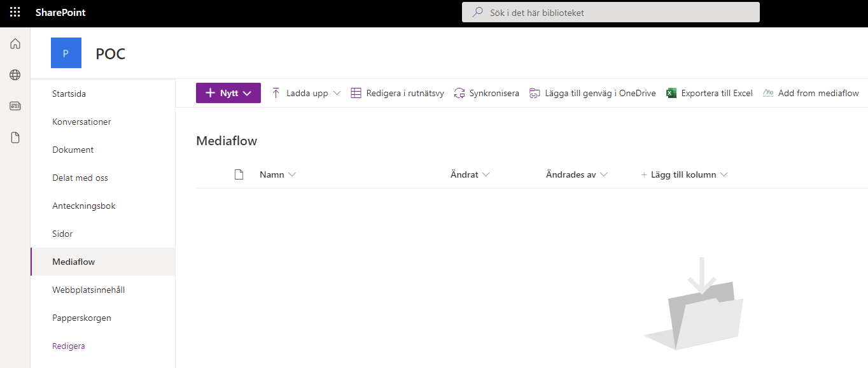
Task: Click the POC site logo tile
Action: (66, 53)
